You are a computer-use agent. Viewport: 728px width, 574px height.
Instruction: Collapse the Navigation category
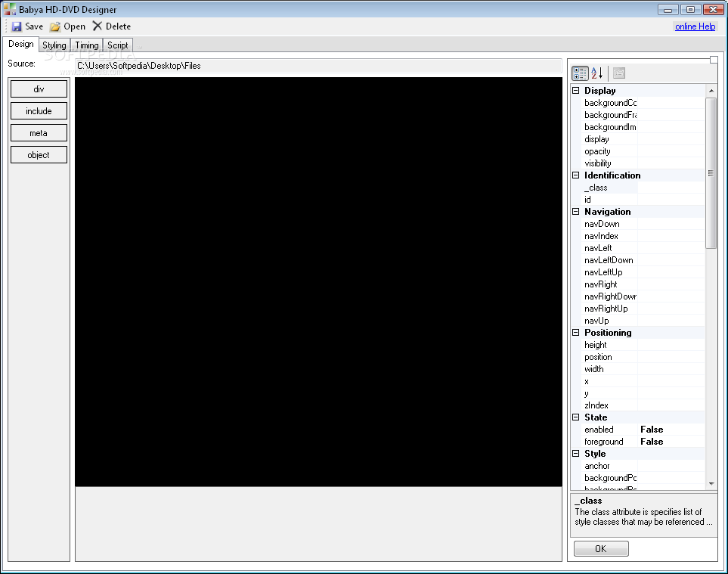(576, 211)
